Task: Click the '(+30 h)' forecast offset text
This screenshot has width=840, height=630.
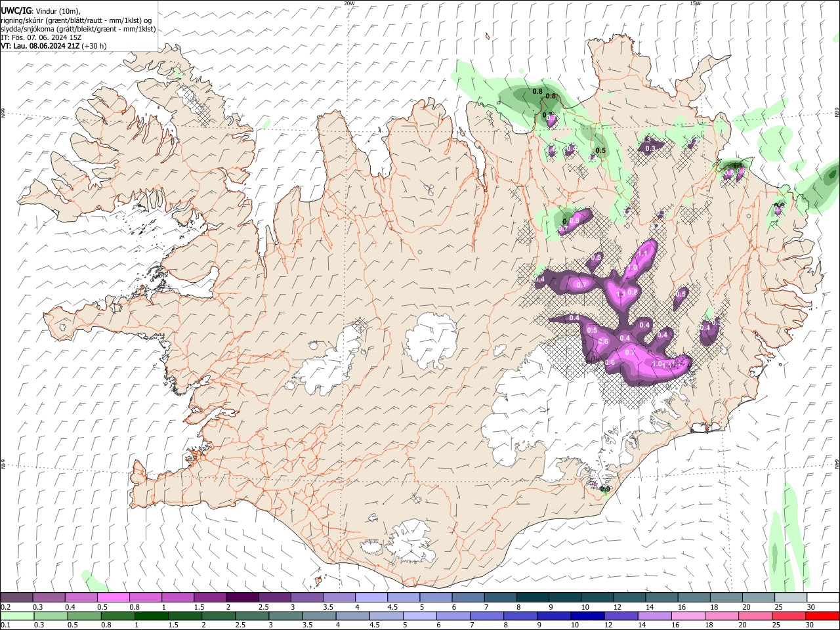Action: tap(94, 46)
